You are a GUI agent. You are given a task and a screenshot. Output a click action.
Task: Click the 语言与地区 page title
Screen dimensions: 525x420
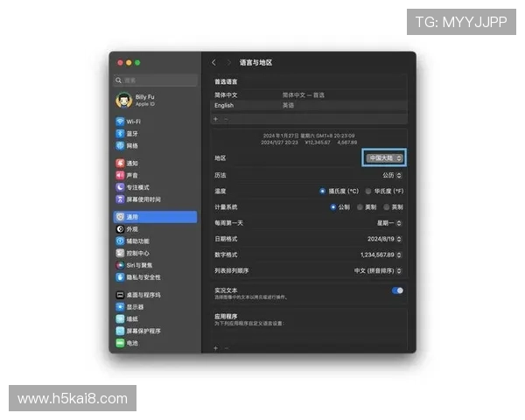pos(255,63)
